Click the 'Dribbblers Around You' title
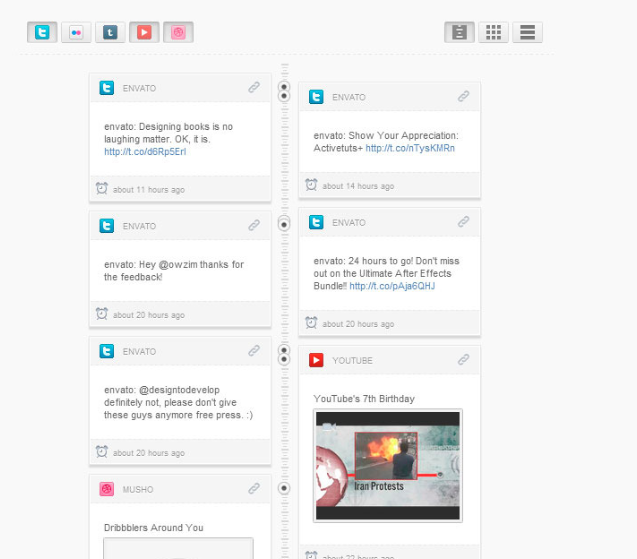 coord(154,528)
